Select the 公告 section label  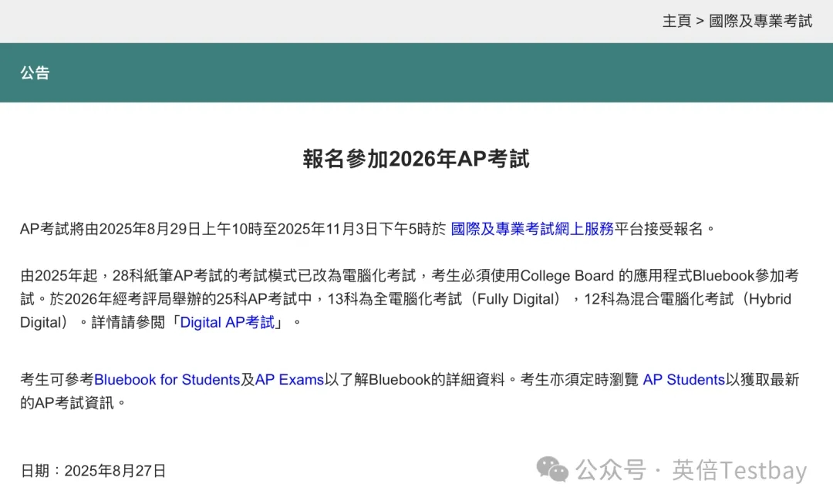(34, 72)
